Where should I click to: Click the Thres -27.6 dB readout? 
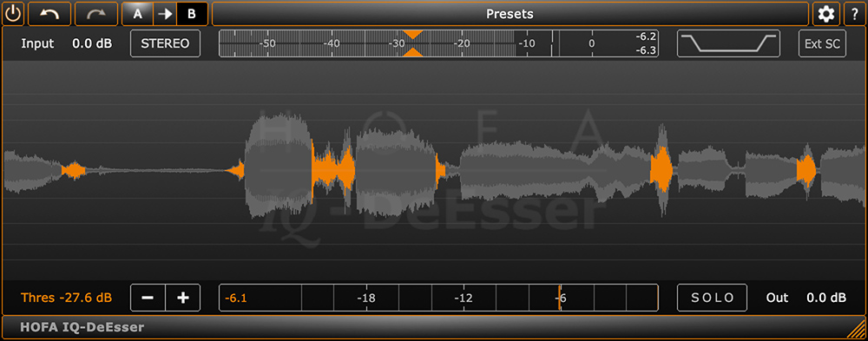coord(67,298)
